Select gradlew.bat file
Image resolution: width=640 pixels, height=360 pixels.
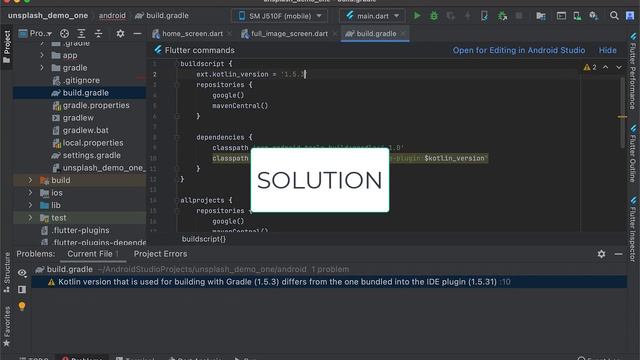point(80,130)
